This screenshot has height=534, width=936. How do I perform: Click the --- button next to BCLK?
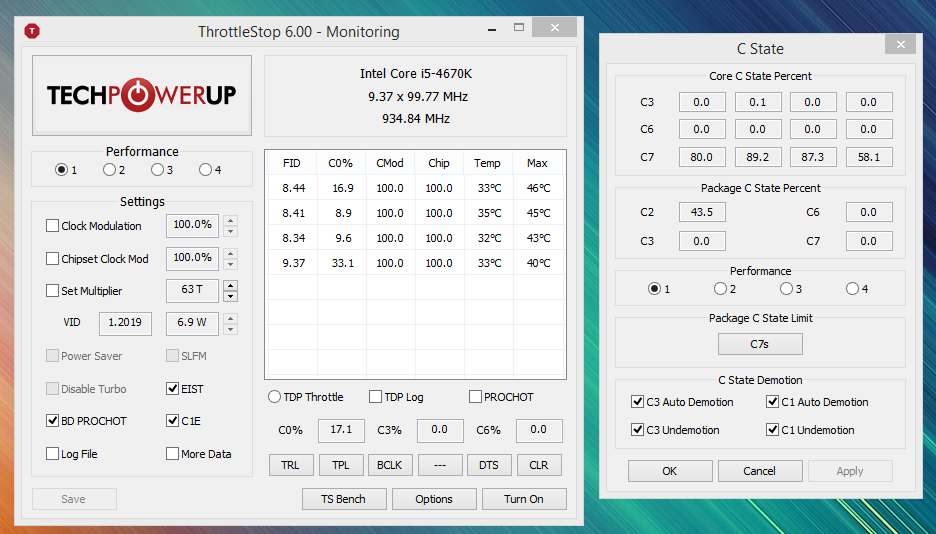[440, 465]
